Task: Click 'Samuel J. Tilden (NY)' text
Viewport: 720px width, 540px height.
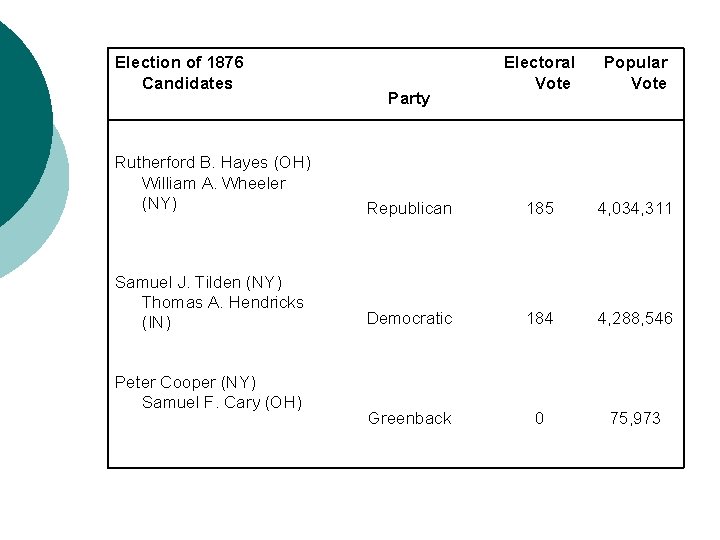Action: [199, 282]
